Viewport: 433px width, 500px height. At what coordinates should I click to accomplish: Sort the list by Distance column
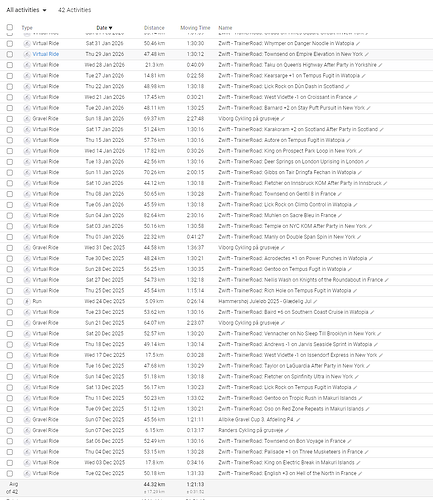tap(154, 28)
